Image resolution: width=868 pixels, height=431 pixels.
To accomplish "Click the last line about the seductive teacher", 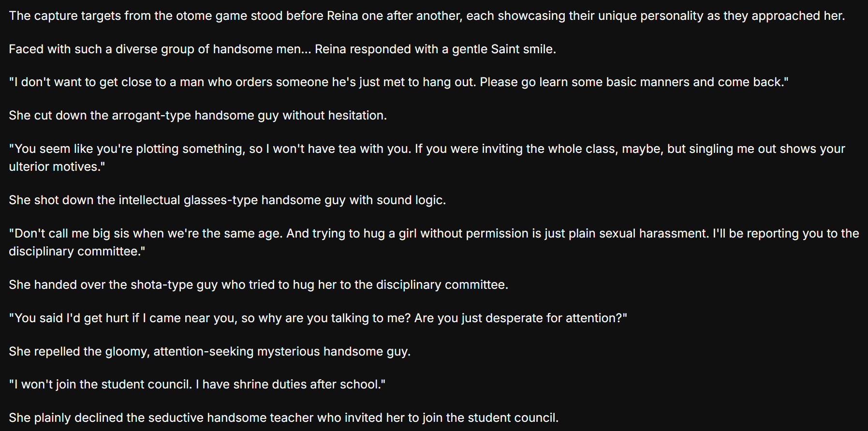I will click(x=283, y=418).
